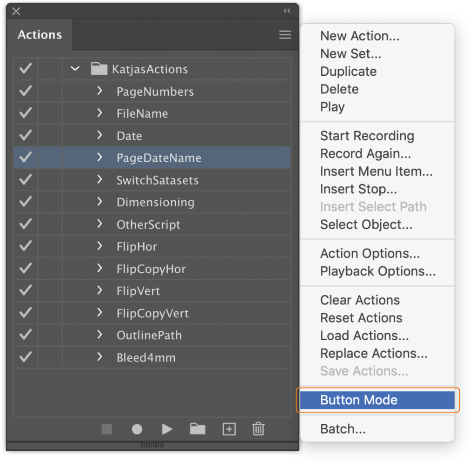Collapse the KatjasActions set chevron

[75, 69]
